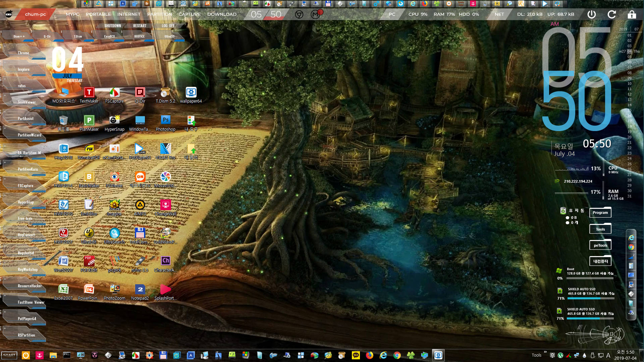
Task: Open T.Dism 5.2 desktop icon
Action: click(x=165, y=95)
